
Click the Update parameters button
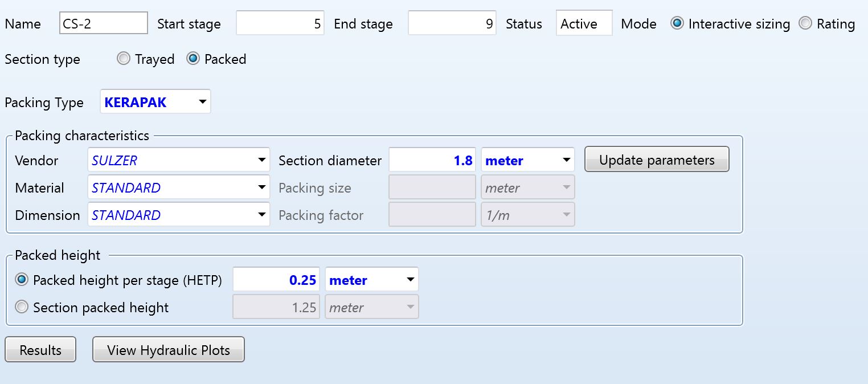pyautogui.click(x=656, y=160)
